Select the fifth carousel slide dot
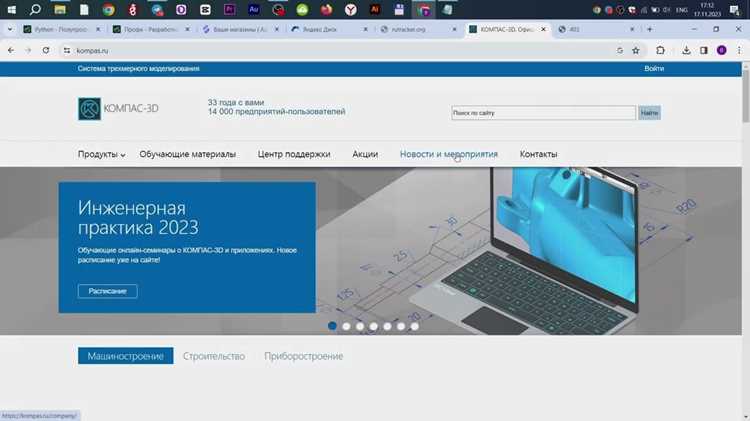 [x=387, y=326]
